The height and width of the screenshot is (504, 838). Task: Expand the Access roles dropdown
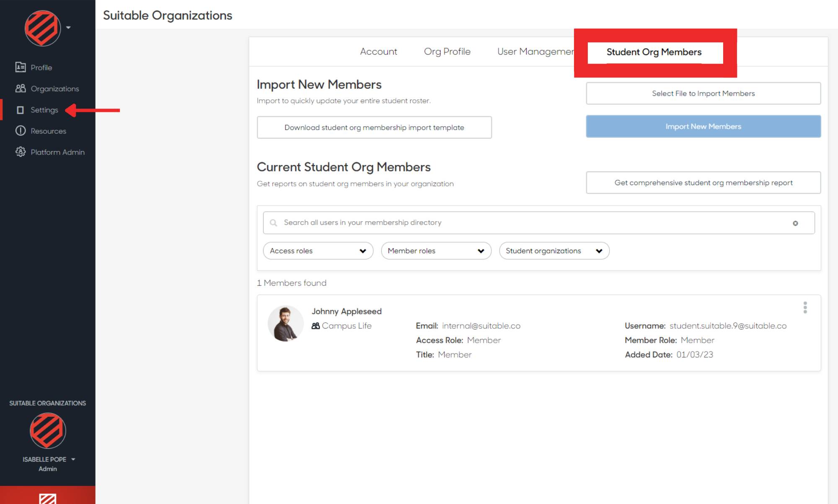(x=318, y=251)
